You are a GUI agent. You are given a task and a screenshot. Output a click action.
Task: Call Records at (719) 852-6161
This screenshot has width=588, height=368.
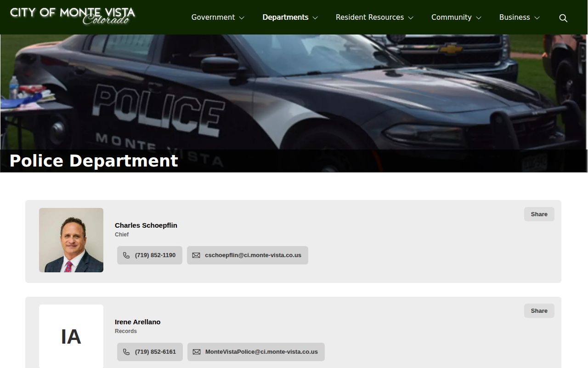(x=150, y=352)
